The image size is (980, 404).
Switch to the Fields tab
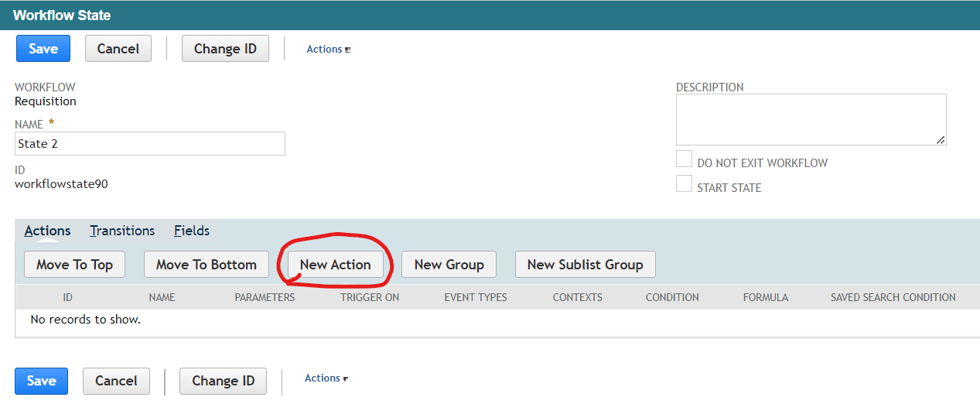[192, 231]
